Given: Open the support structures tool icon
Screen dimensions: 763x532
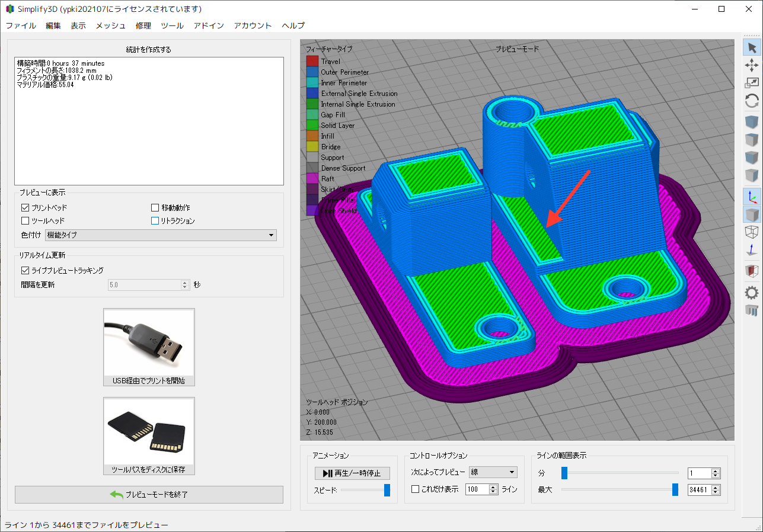Looking at the screenshot, I should click(752, 309).
